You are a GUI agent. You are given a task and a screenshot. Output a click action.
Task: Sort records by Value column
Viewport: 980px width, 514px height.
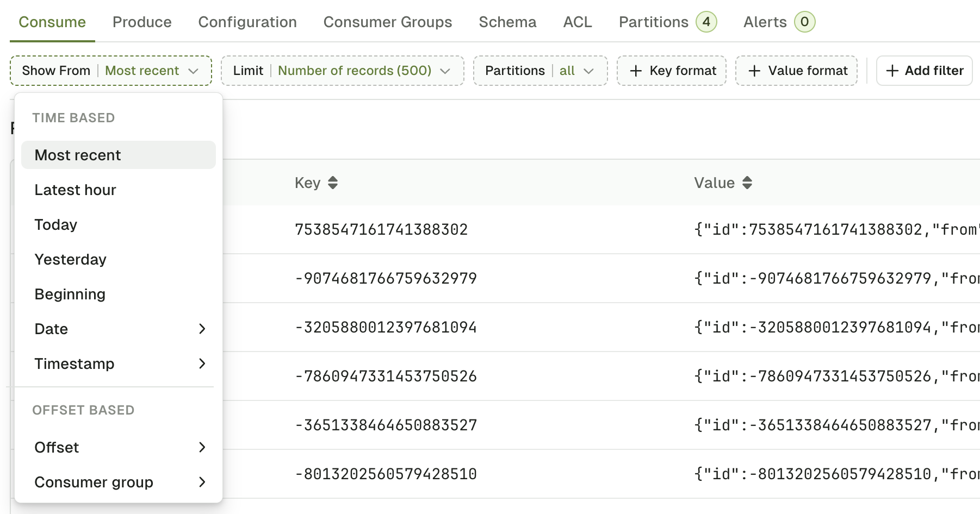click(x=747, y=183)
